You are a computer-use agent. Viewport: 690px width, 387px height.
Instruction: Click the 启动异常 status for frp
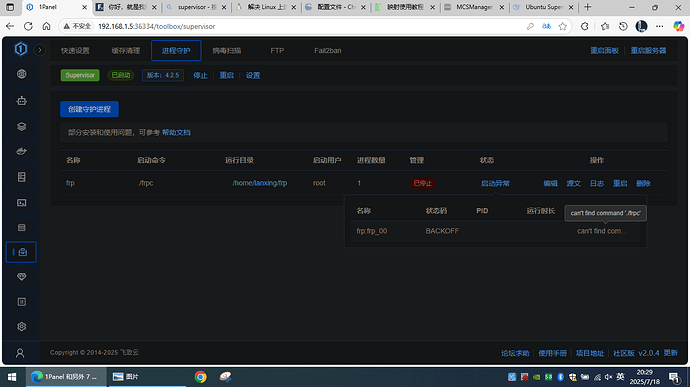pyautogui.click(x=495, y=183)
